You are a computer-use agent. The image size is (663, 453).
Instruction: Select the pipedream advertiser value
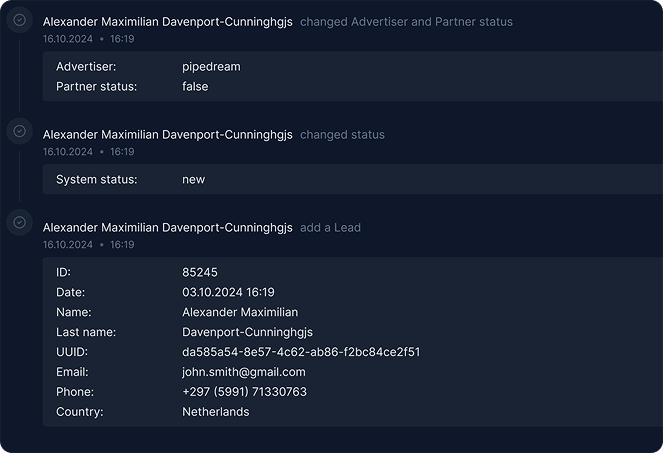(x=211, y=67)
